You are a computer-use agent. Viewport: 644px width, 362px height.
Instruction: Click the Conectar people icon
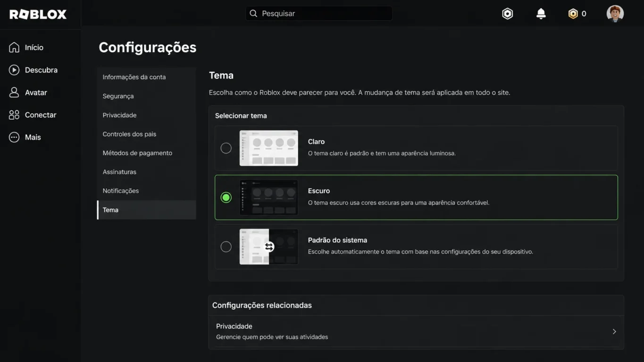tap(14, 115)
